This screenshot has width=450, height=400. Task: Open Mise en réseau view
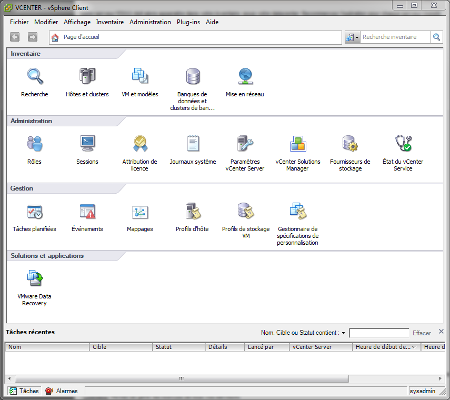[x=245, y=76]
